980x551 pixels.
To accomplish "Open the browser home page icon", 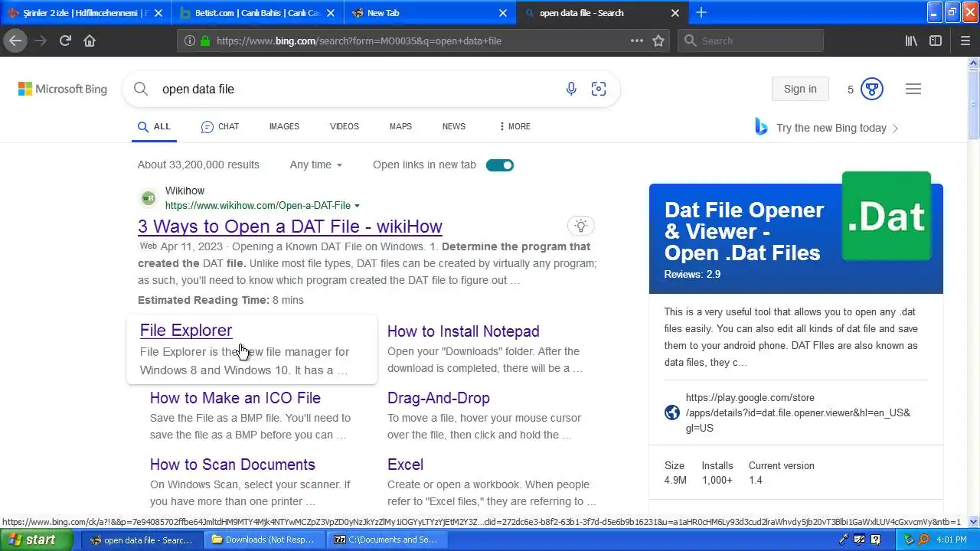I will click(90, 41).
